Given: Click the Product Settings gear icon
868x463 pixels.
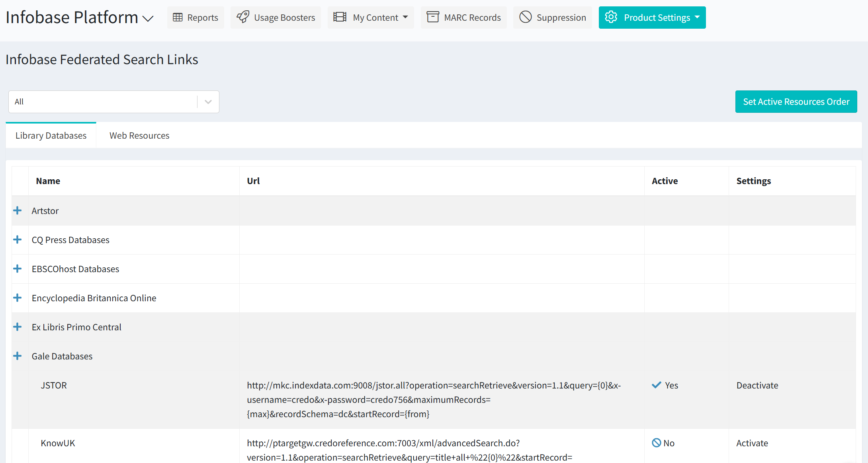Looking at the screenshot, I should (x=611, y=17).
